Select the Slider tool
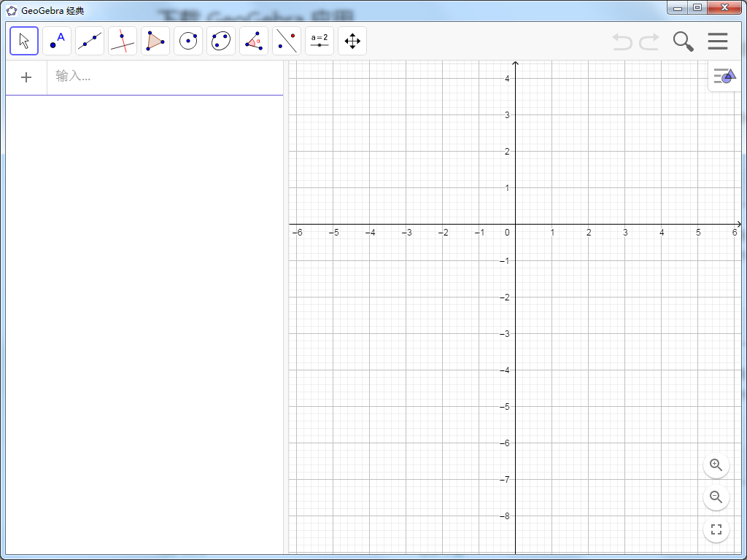The width and height of the screenshot is (747, 560). pos(319,41)
